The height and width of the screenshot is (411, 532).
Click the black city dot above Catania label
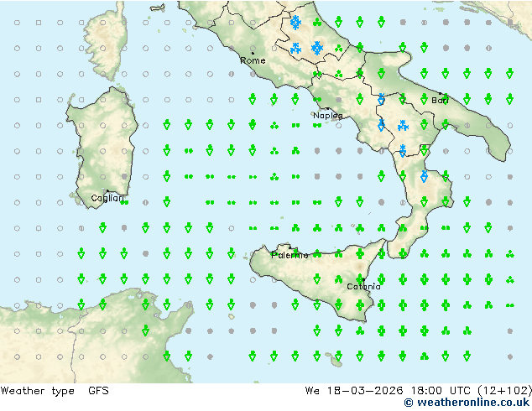[x=363, y=280]
